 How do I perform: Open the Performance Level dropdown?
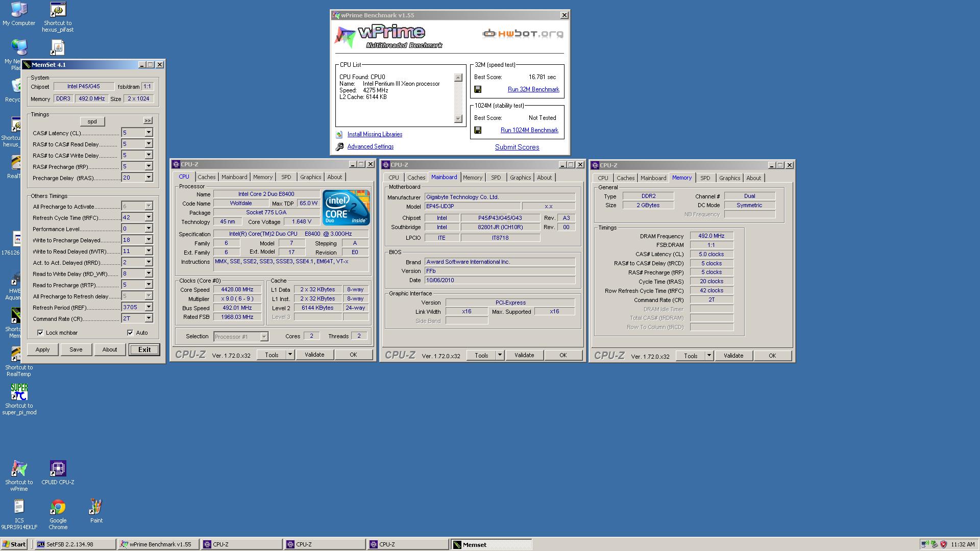[149, 229]
